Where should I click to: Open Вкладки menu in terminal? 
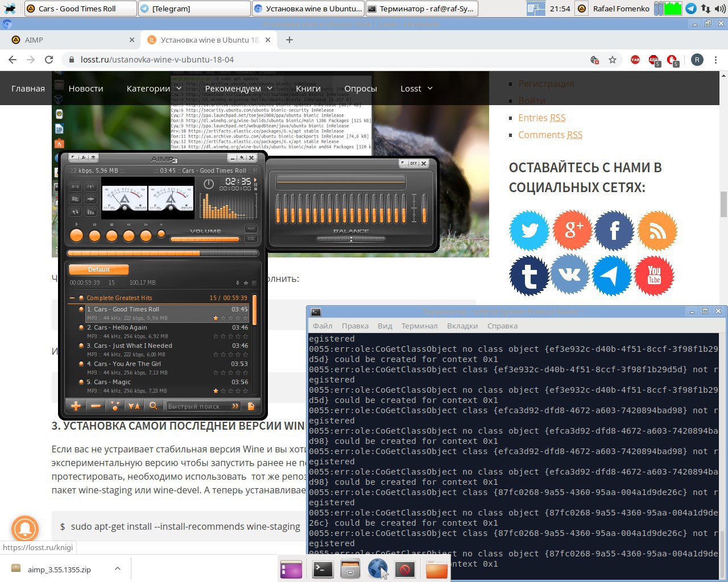click(x=462, y=326)
